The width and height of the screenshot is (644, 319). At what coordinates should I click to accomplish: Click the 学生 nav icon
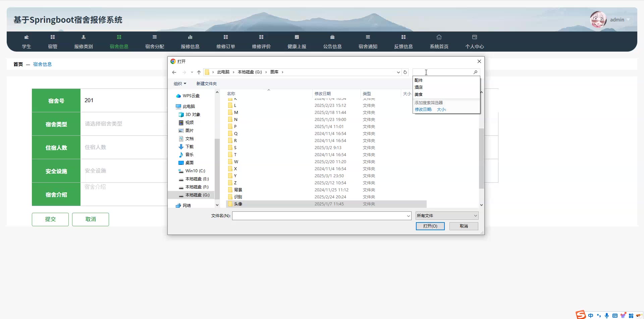(26, 37)
